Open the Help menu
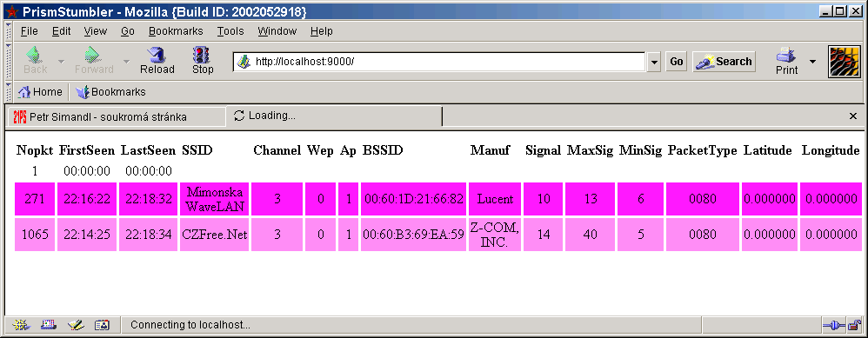This screenshot has width=868, height=338. tap(321, 31)
